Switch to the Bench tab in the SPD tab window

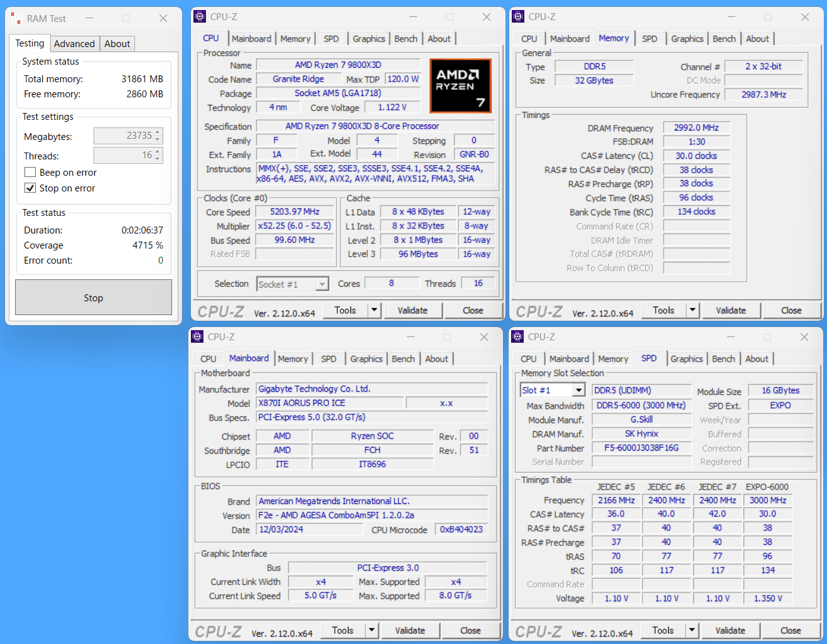723,359
